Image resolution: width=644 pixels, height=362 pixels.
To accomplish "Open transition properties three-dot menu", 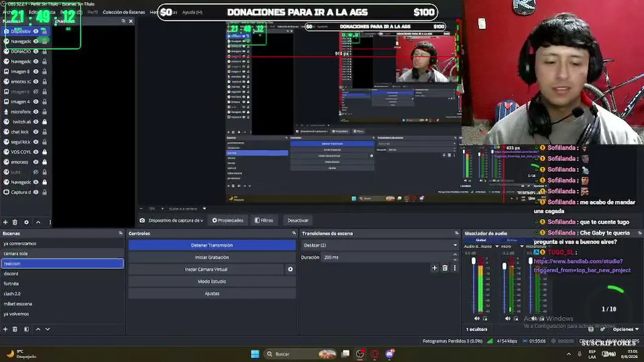I will point(455,268).
